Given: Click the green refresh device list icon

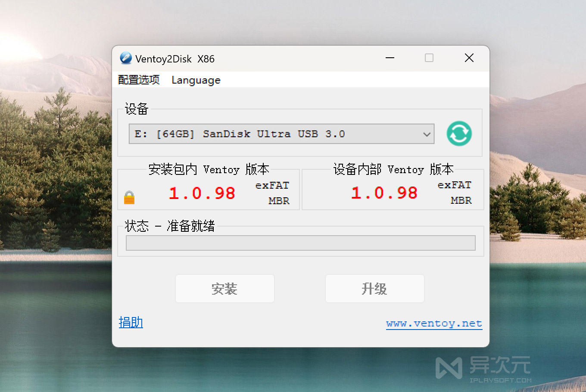Looking at the screenshot, I should point(458,134).
